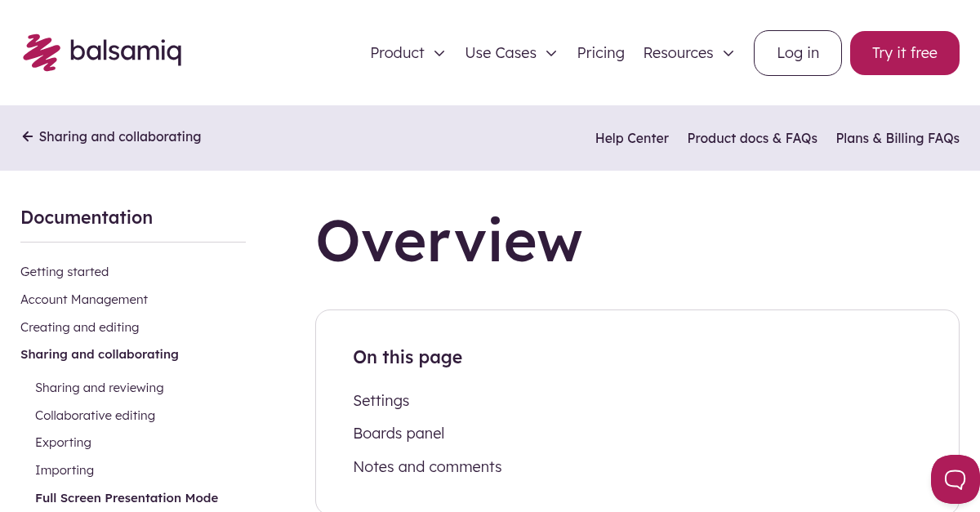The width and height of the screenshot is (980, 512).
Task: Jump to the Settings section
Action: coord(381,401)
